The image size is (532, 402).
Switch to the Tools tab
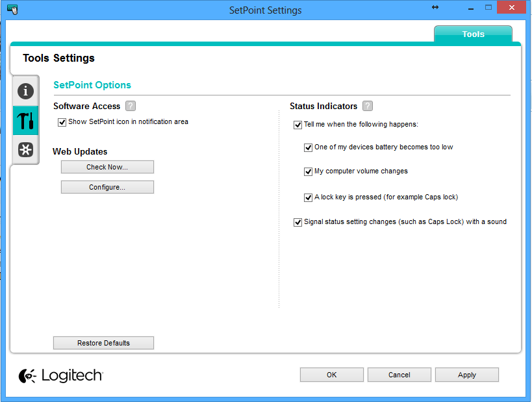(473, 34)
